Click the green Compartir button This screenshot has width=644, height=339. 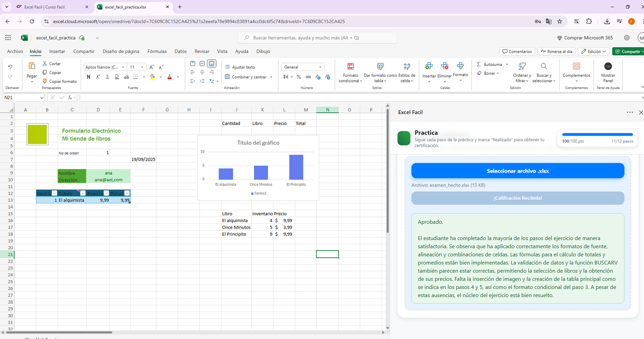(x=629, y=52)
